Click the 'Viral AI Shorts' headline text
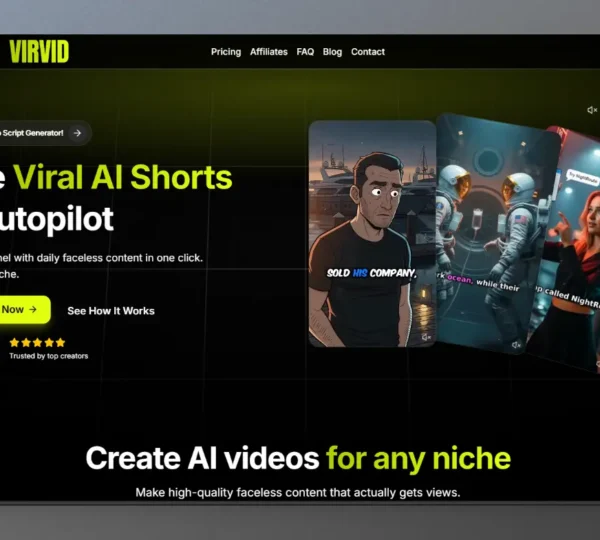The width and height of the screenshot is (600, 540). pos(123,177)
